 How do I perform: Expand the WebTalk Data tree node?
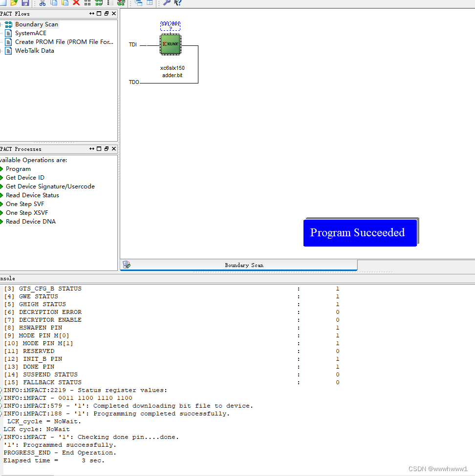coord(1,50)
